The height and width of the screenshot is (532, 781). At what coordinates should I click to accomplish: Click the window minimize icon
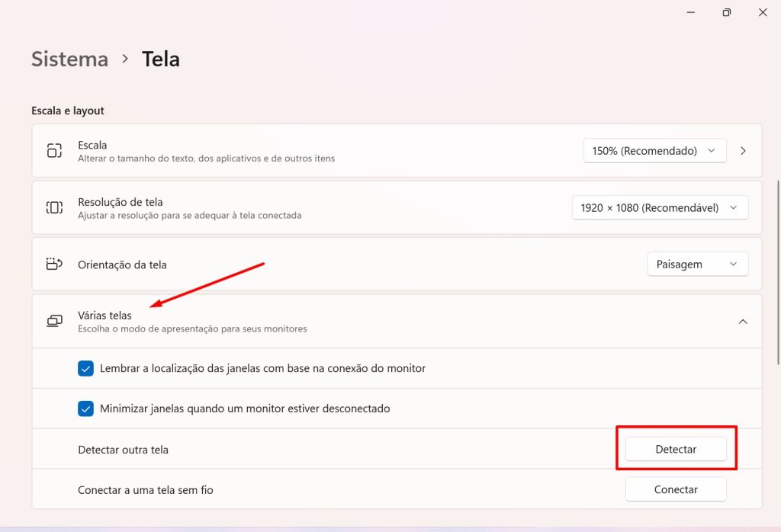tap(690, 12)
